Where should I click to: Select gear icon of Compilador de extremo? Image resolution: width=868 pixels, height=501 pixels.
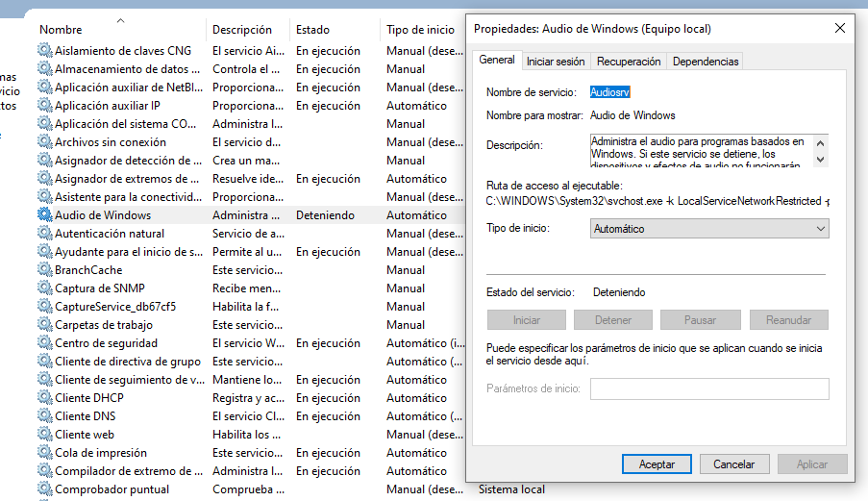pyautogui.click(x=45, y=470)
